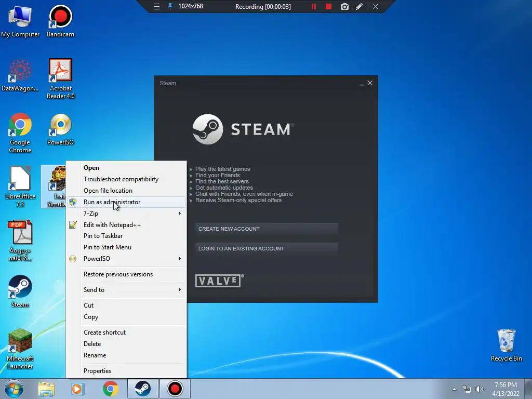The image size is (532, 399).
Task: Choose Create shortcut
Action: tap(126, 332)
